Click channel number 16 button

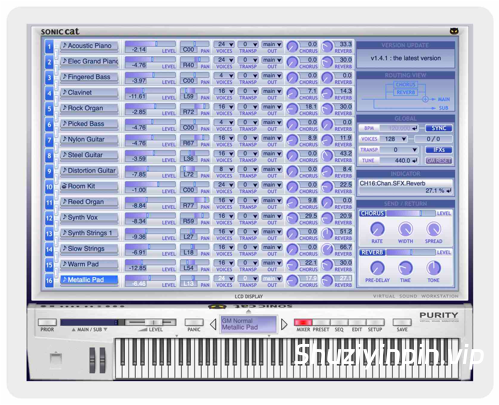(x=49, y=281)
